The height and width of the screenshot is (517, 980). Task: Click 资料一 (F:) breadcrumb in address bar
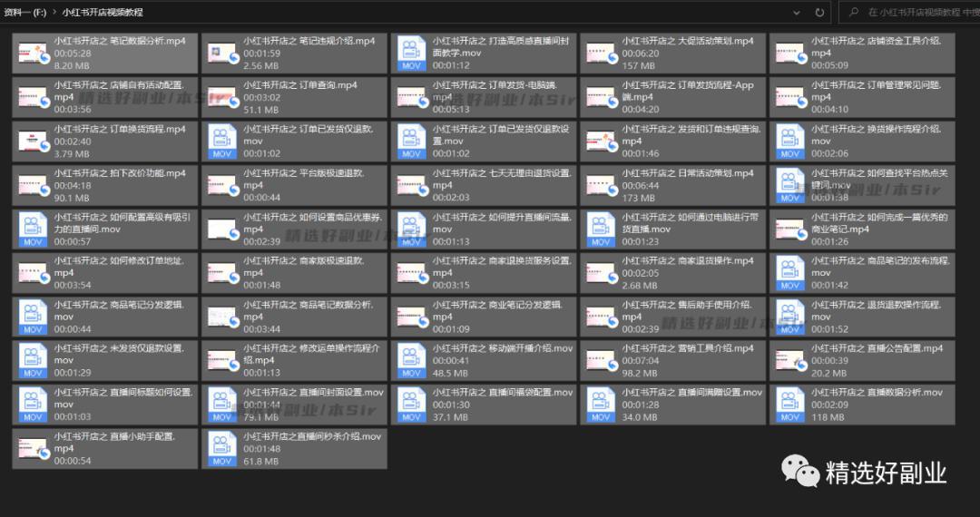(x=24, y=13)
